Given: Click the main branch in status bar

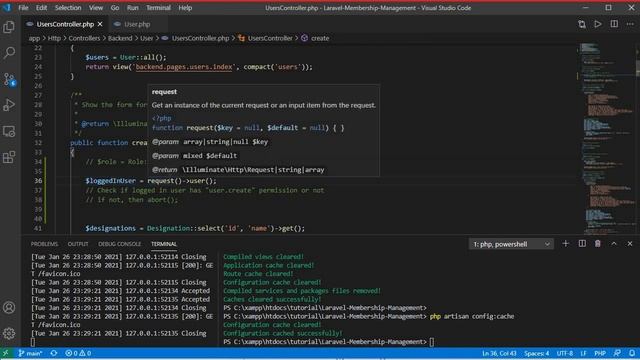Looking at the screenshot, I should [x=30, y=353].
